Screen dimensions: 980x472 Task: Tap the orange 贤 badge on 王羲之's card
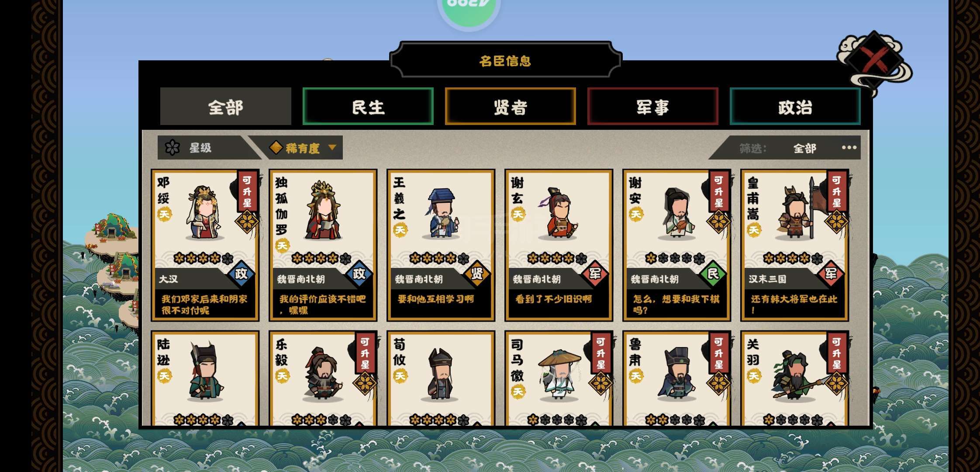click(477, 274)
